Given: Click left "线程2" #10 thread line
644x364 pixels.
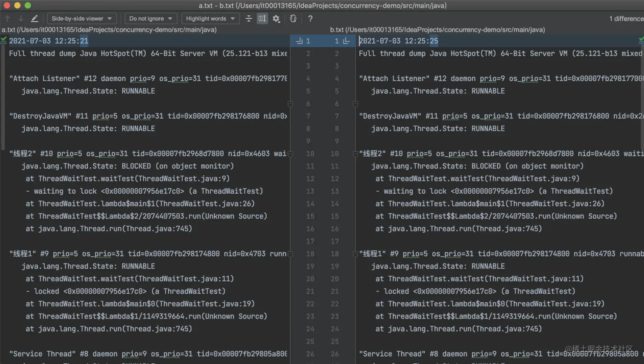Looking at the screenshot, I should pos(148,154).
